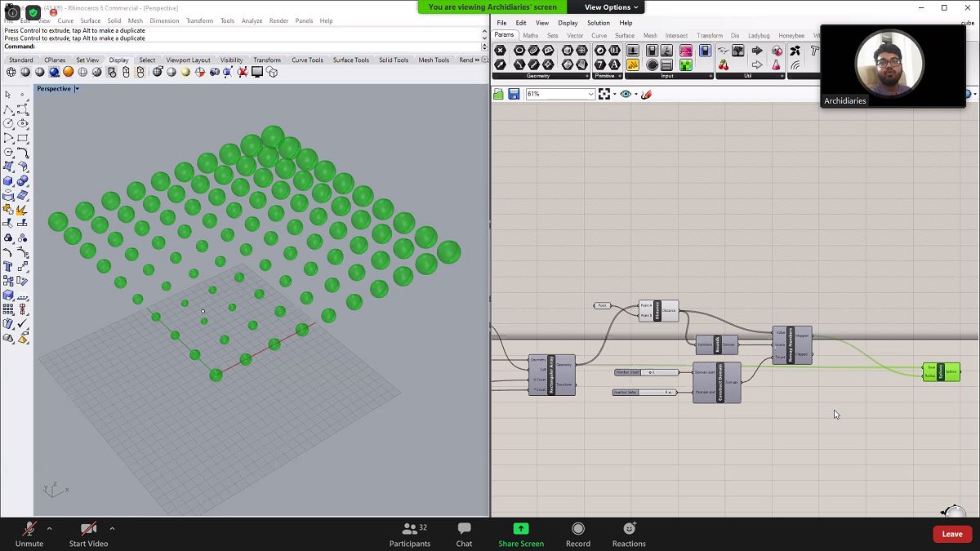Open the canvas zoom level 61% dropdown

[590, 95]
